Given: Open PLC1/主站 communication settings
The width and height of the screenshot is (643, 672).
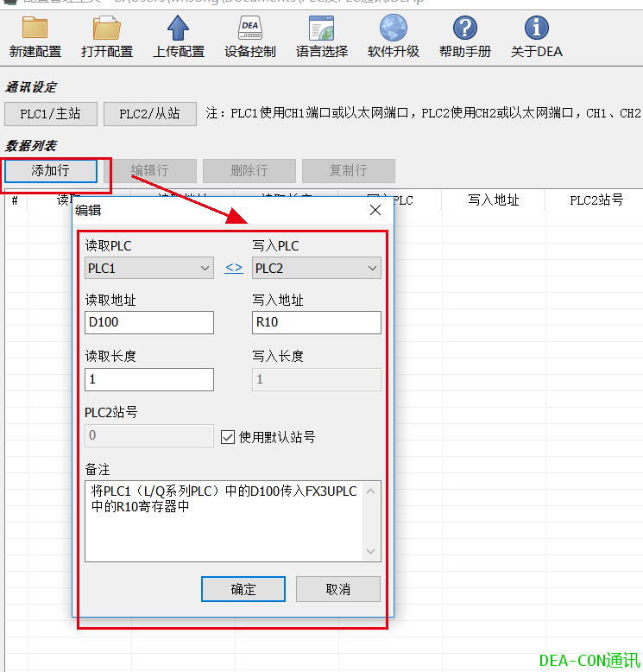Looking at the screenshot, I should pyautogui.click(x=51, y=113).
